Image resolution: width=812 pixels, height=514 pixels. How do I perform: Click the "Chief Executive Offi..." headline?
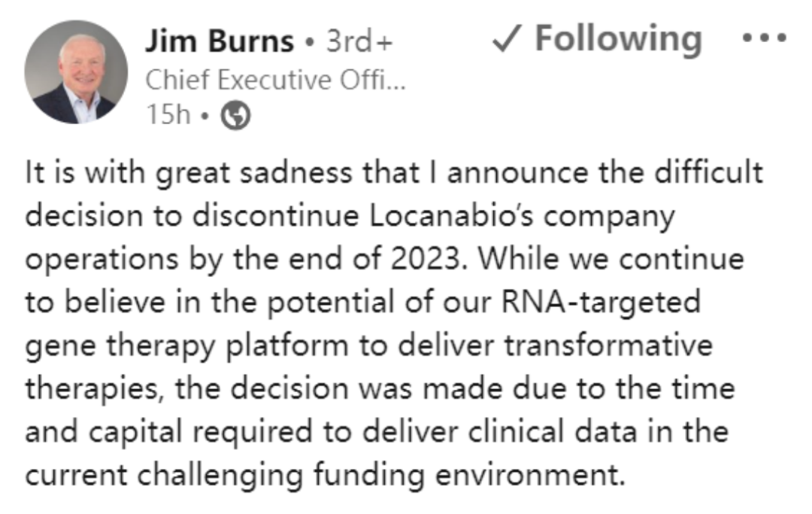[275, 80]
